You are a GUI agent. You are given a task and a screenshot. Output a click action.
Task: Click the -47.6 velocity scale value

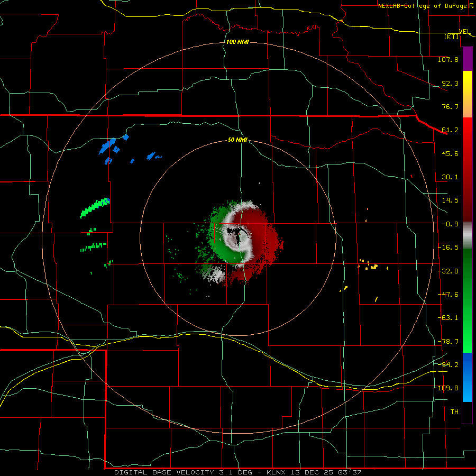(448, 295)
